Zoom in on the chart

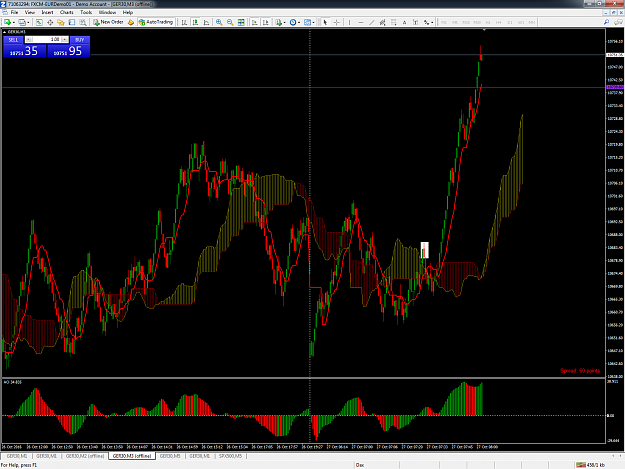click(219, 22)
